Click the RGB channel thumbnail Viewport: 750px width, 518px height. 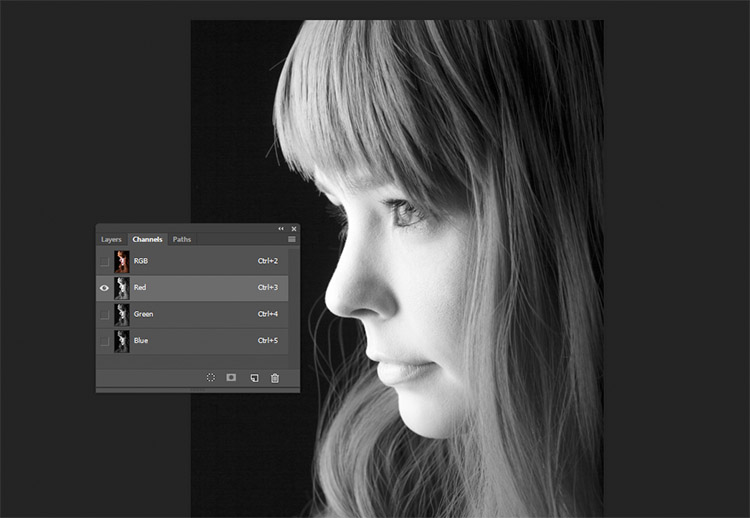[x=121, y=262]
